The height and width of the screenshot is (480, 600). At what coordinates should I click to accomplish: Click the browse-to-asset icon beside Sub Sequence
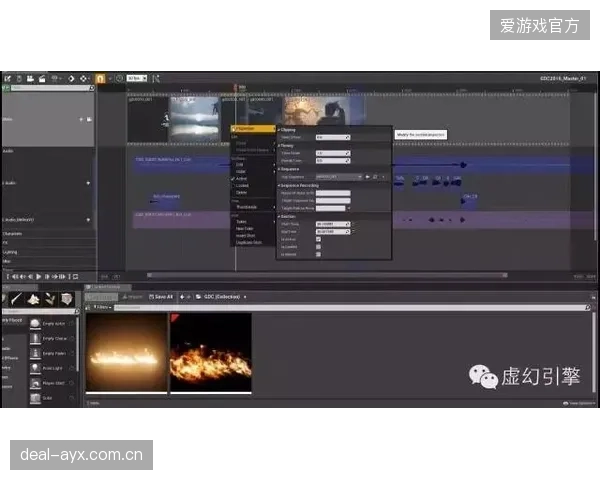point(375,177)
